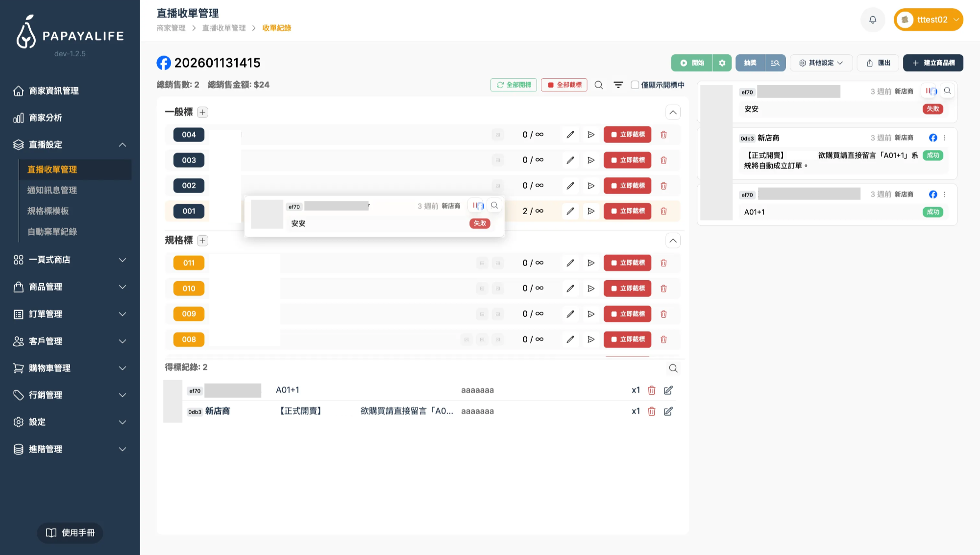Edit the A01+1 bid record
The image size is (980, 555).
tap(668, 390)
